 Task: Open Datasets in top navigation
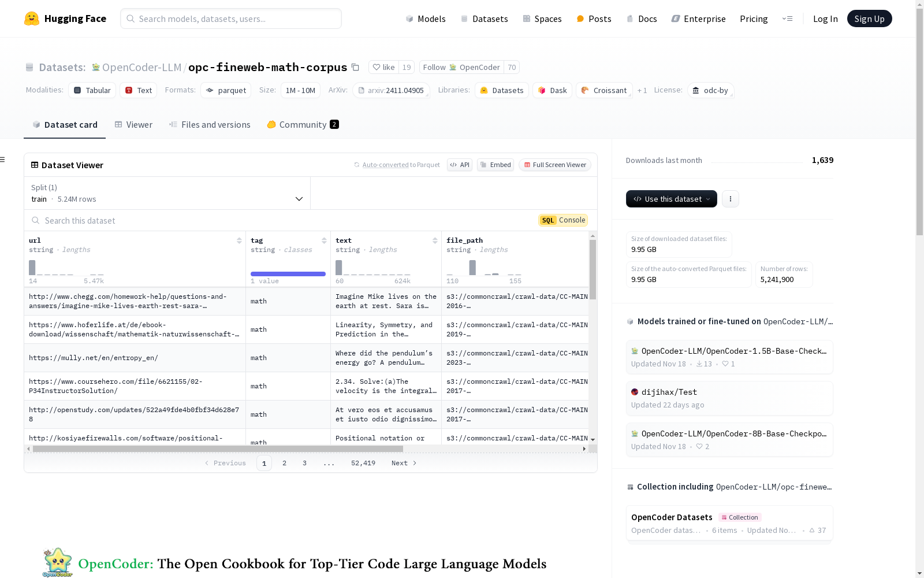point(484,19)
